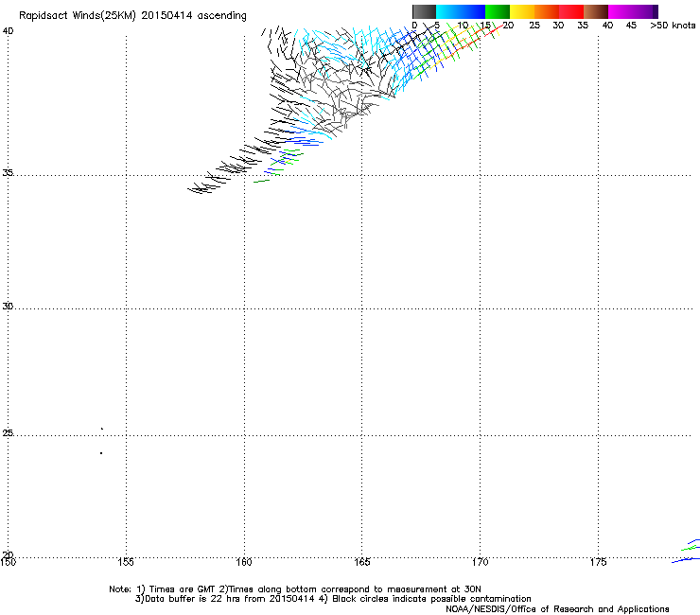
Task: Click the 'Rapidscat Winds(25KM)' title text
Action: pos(78,16)
